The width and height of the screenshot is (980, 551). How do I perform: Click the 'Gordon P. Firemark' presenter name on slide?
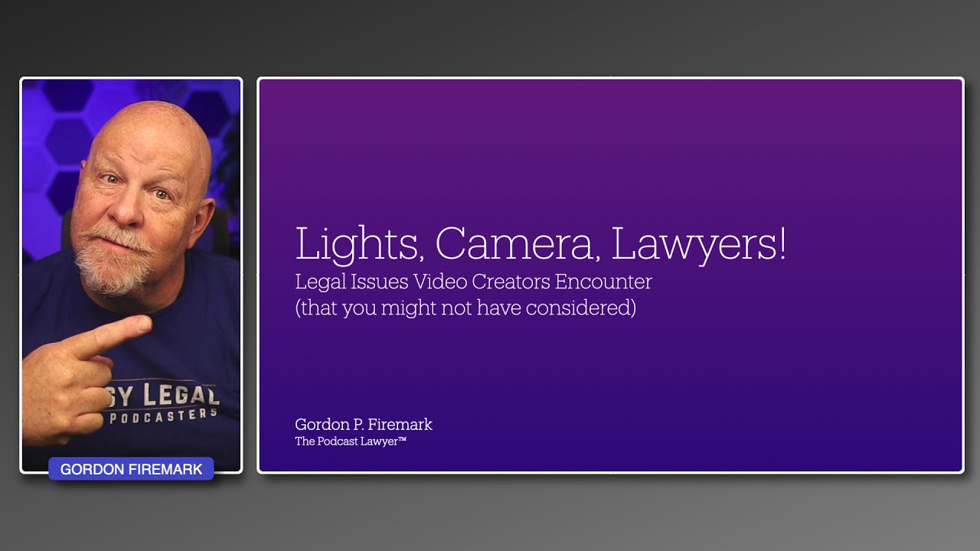[x=364, y=424]
